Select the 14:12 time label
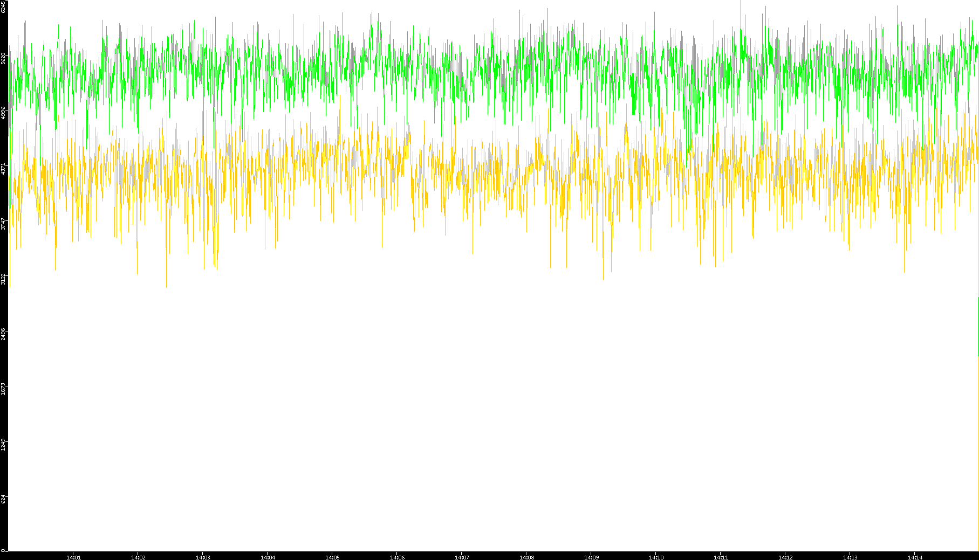This screenshot has height=560, width=979. coord(785,557)
